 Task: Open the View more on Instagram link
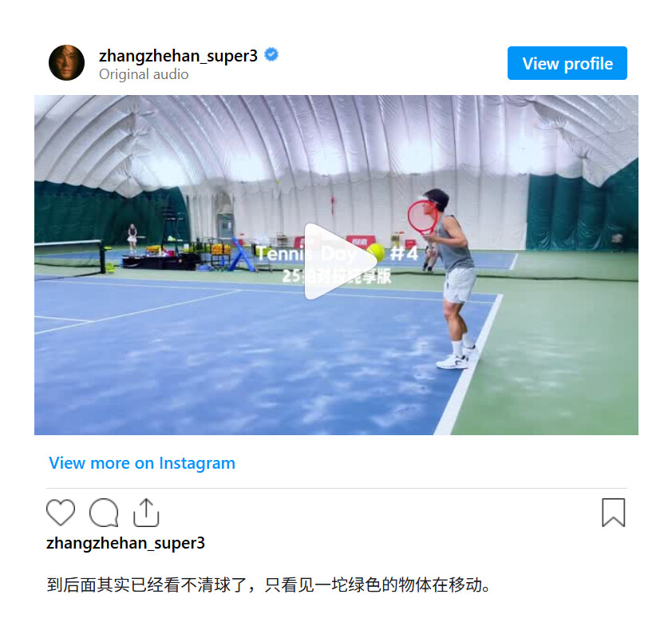142,463
